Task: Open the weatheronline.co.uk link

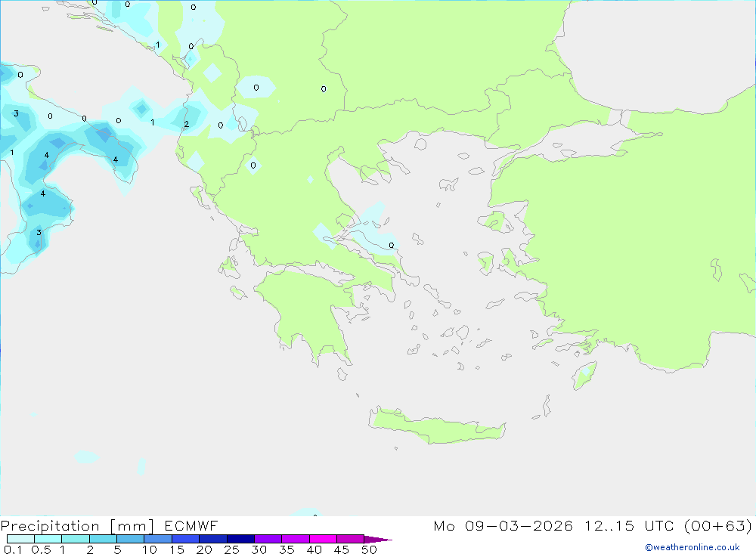Action: pyautogui.click(x=692, y=547)
